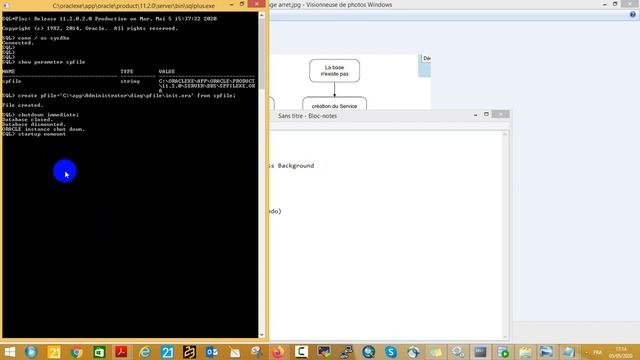640x360 pixels.
Task: Open the blue media player taskbar icon
Action: (x=31, y=352)
